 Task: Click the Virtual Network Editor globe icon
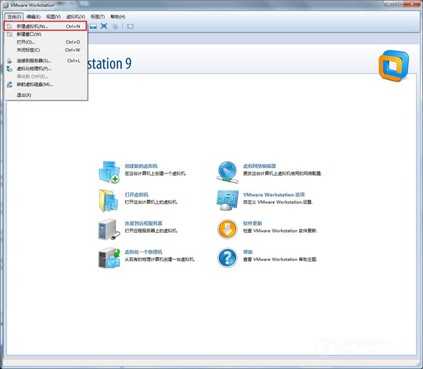pyautogui.click(x=227, y=172)
